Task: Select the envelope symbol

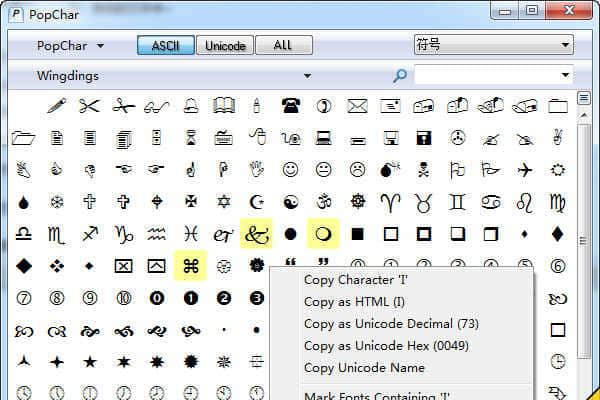Action: tap(357, 106)
